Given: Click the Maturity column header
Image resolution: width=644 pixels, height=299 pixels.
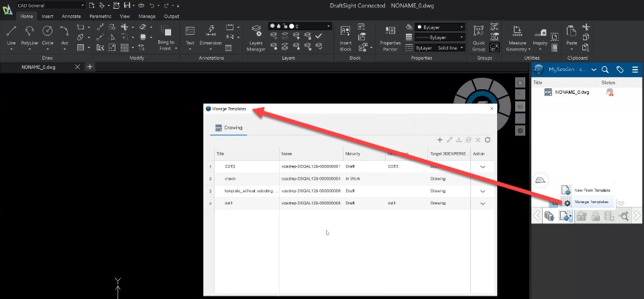Looking at the screenshot, I should tap(364, 154).
